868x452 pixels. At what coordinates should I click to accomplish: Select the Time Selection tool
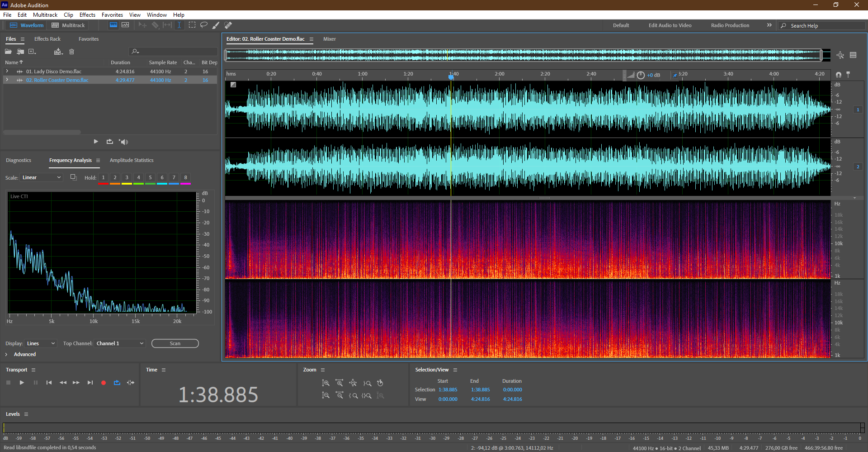click(x=179, y=25)
